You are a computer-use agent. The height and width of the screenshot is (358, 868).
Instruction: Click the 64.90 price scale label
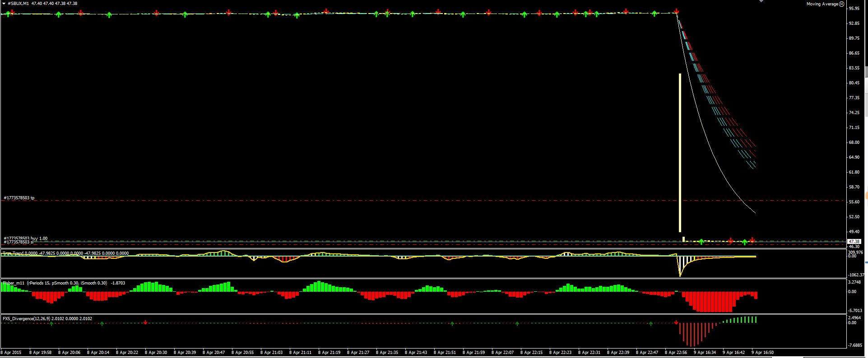tap(854, 157)
